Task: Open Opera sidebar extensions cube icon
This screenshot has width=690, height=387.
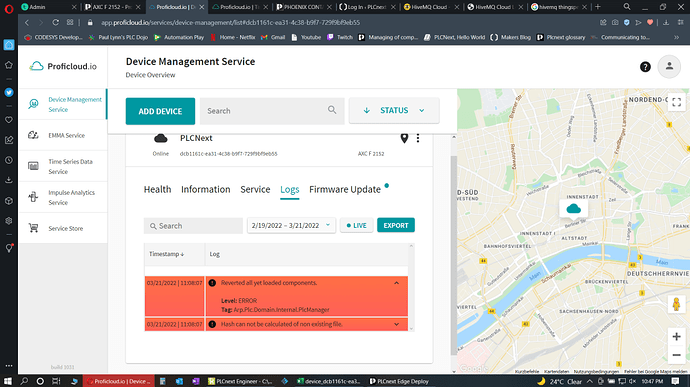Action: click(x=9, y=200)
